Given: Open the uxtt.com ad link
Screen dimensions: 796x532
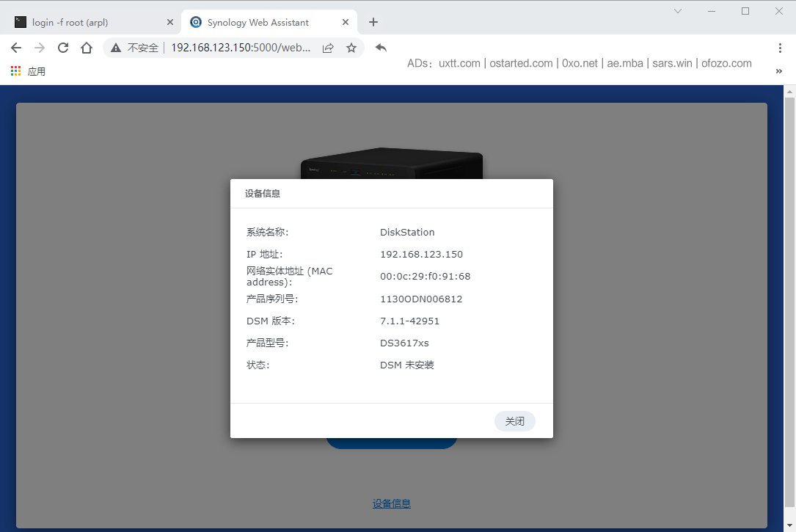Looking at the screenshot, I should 459,63.
